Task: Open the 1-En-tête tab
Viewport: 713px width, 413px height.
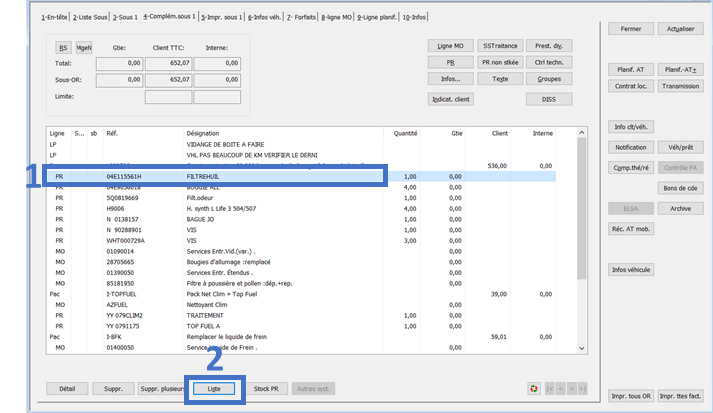Action: point(54,17)
